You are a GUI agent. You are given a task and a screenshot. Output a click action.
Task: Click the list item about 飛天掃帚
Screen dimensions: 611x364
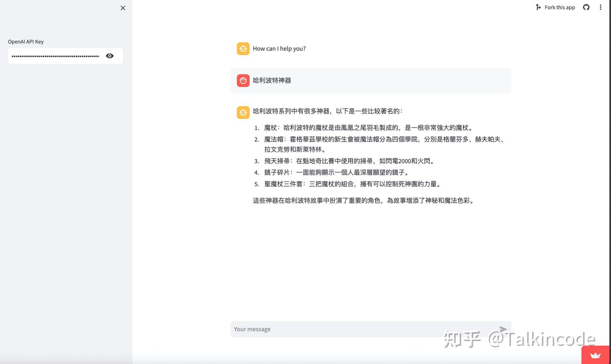[x=344, y=161]
